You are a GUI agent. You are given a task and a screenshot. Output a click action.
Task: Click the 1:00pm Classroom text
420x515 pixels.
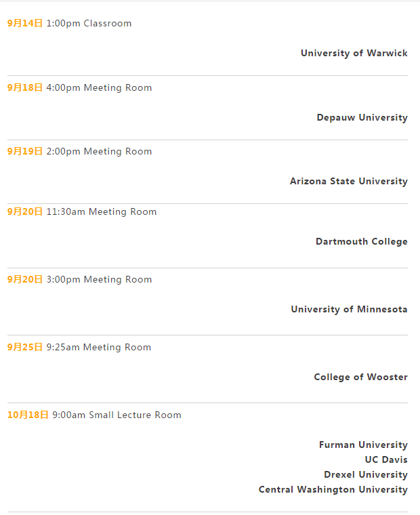tap(89, 23)
